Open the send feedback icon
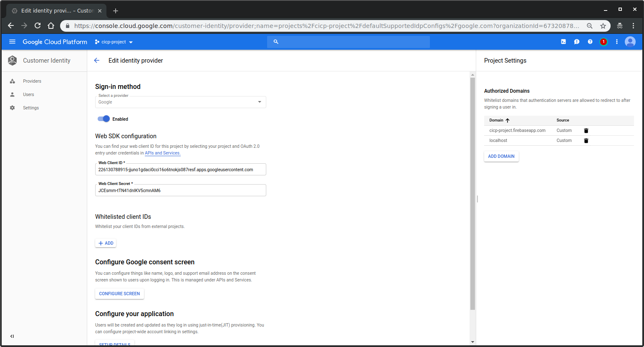 point(577,42)
